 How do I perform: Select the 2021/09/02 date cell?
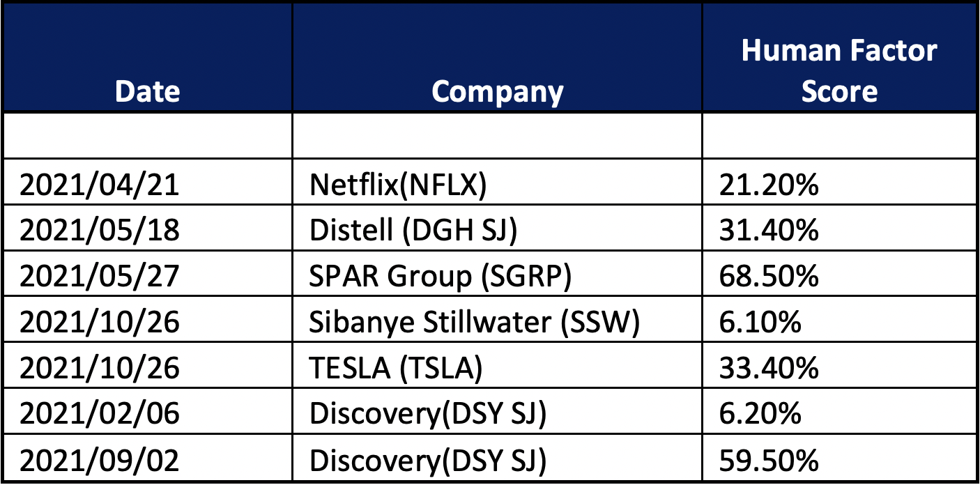click(x=100, y=461)
